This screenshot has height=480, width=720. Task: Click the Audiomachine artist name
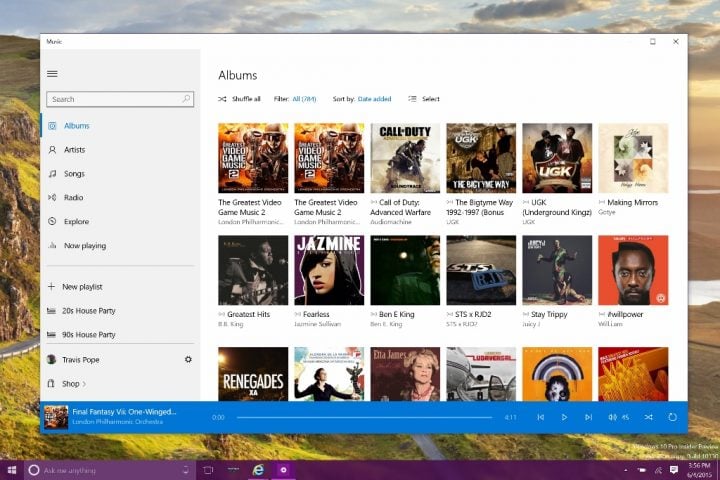click(x=391, y=222)
